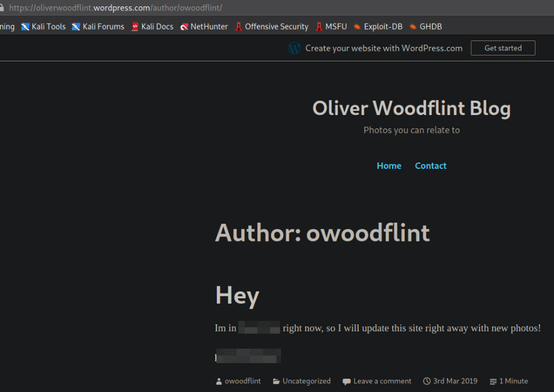The height and width of the screenshot is (392, 554).
Task: Click Create your website with WordPress.com
Action: coord(384,48)
